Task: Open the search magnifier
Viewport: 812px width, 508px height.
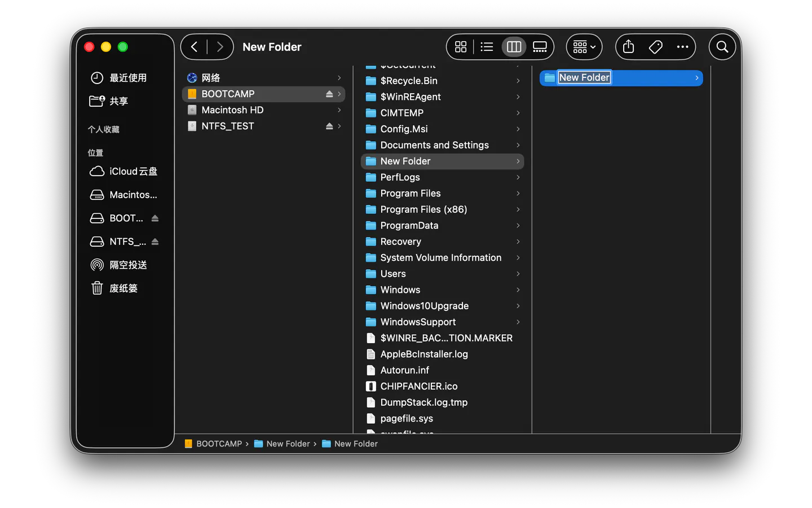Action: (x=722, y=47)
